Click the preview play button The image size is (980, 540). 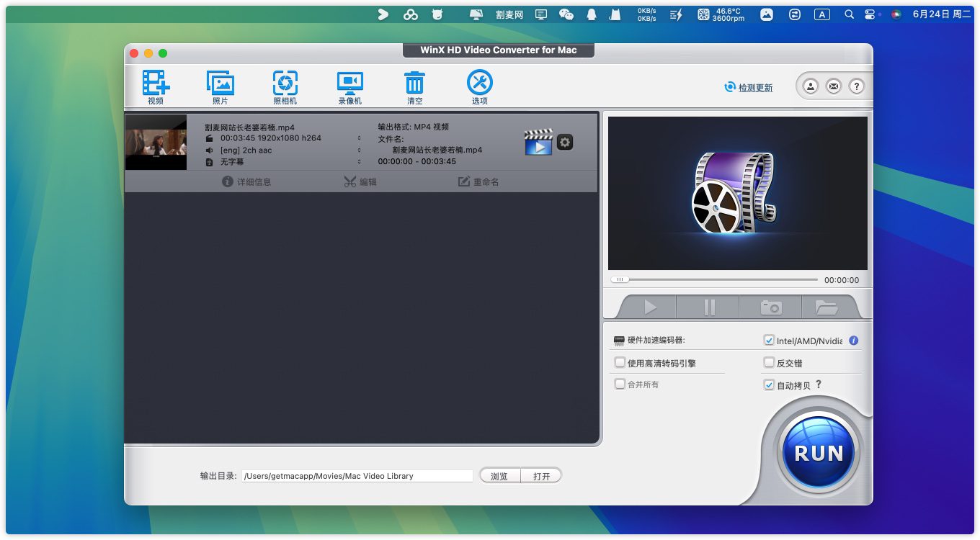click(650, 307)
